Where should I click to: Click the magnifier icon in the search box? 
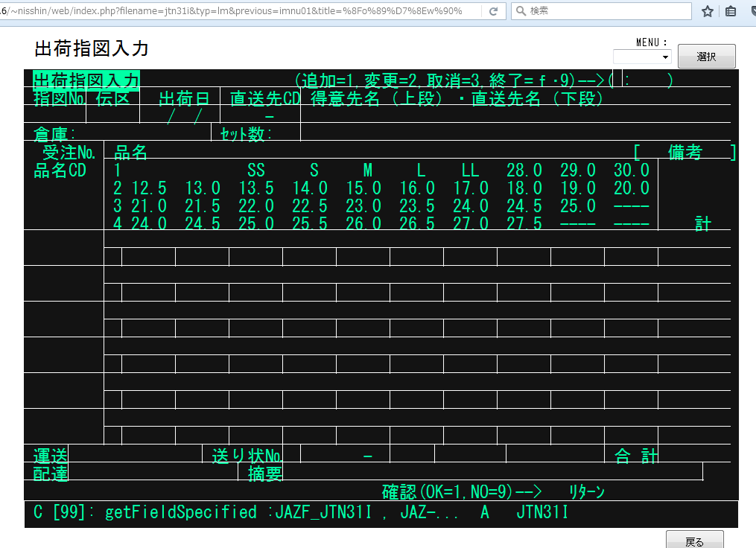pos(521,11)
